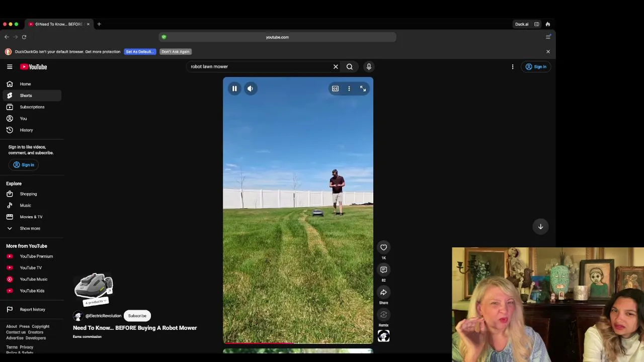Enter fullscreen for the Short

[x=363, y=88]
